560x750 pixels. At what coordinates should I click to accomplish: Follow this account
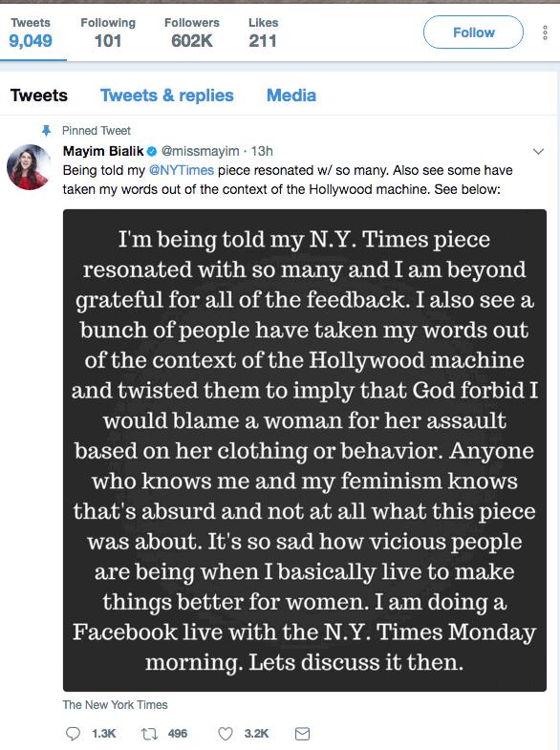click(473, 32)
